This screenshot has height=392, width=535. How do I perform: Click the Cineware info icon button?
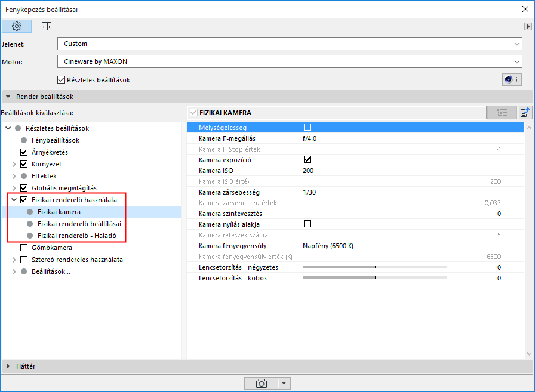[x=512, y=79]
